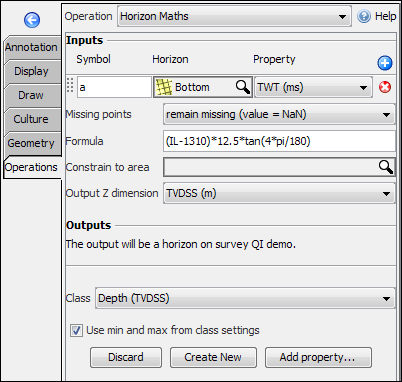Click the Help text link
This screenshot has height=382, width=402.
[386, 16]
